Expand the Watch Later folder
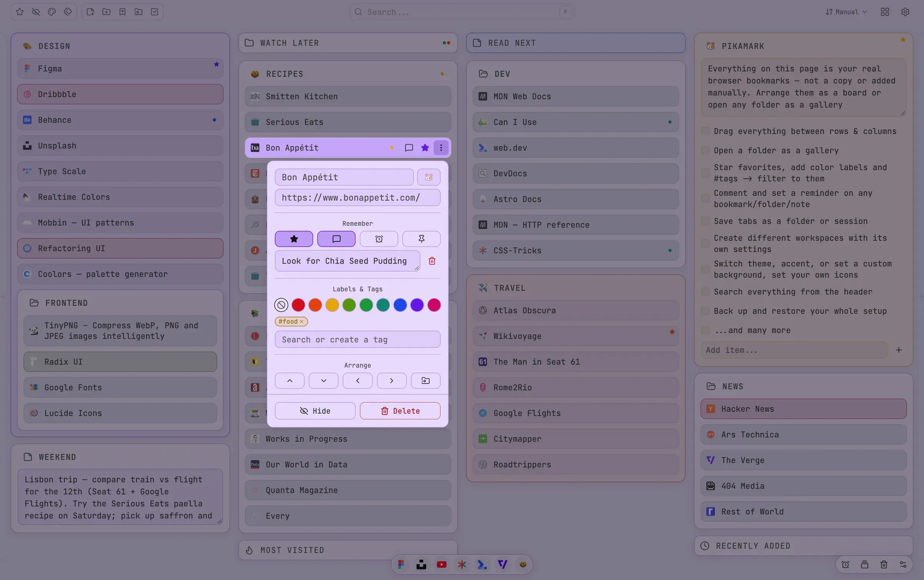The width and height of the screenshot is (924, 580). tap(348, 43)
